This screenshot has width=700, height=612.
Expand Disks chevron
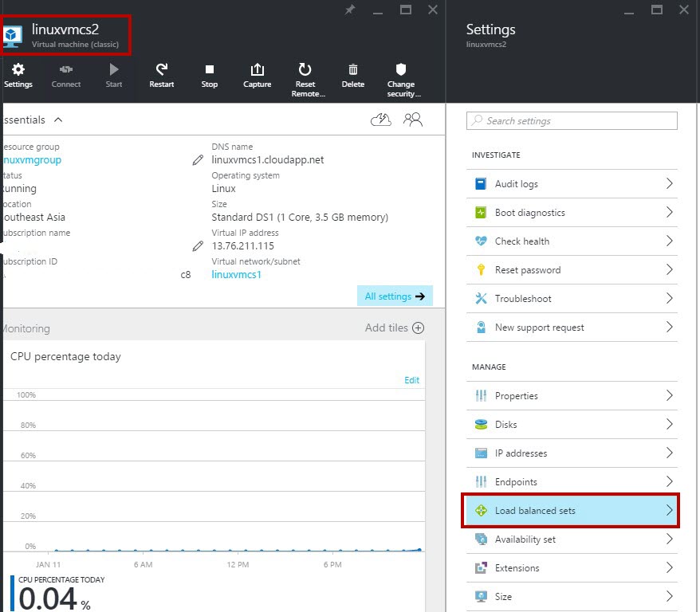coord(669,424)
